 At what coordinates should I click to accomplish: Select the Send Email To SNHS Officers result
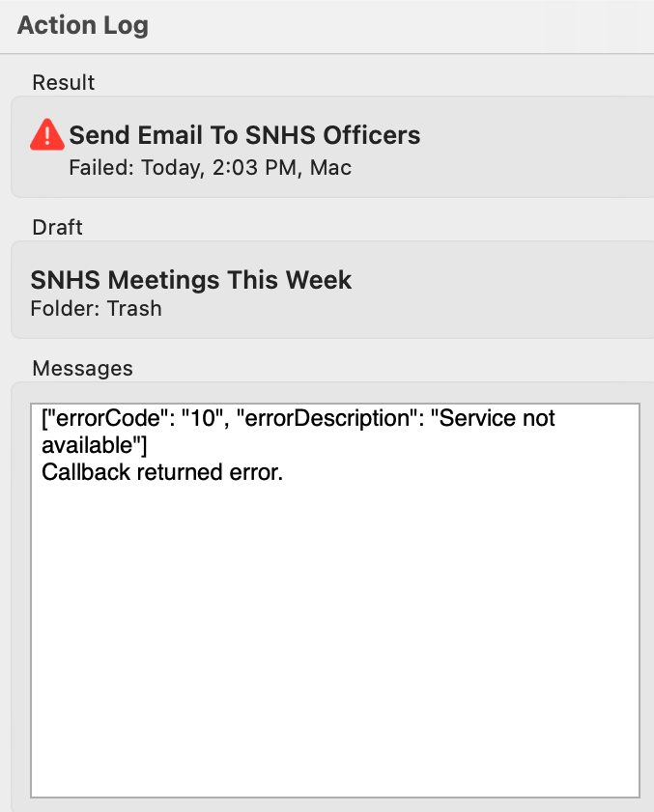(332, 147)
